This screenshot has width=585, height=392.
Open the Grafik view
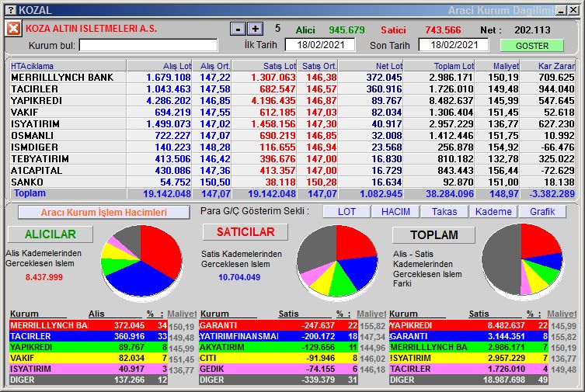(542, 212)
